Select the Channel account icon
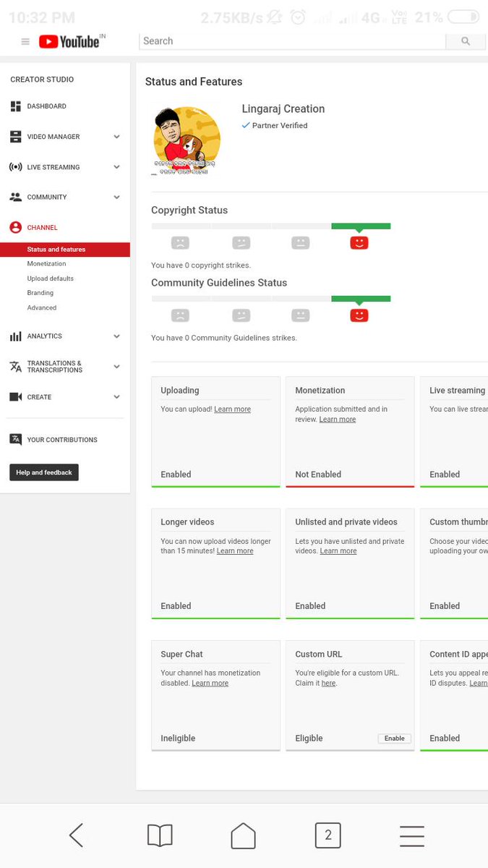Screen dimensions: 488x868 16,227
